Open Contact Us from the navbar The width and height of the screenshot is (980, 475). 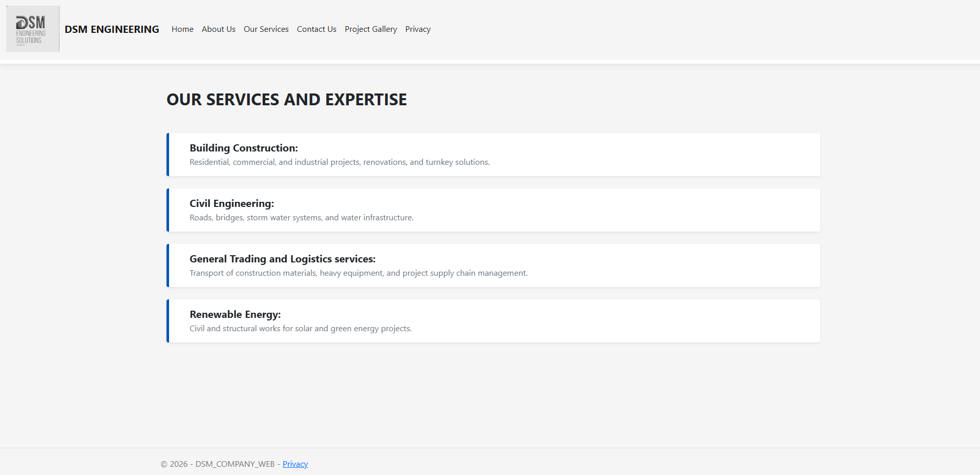point(317,29)
